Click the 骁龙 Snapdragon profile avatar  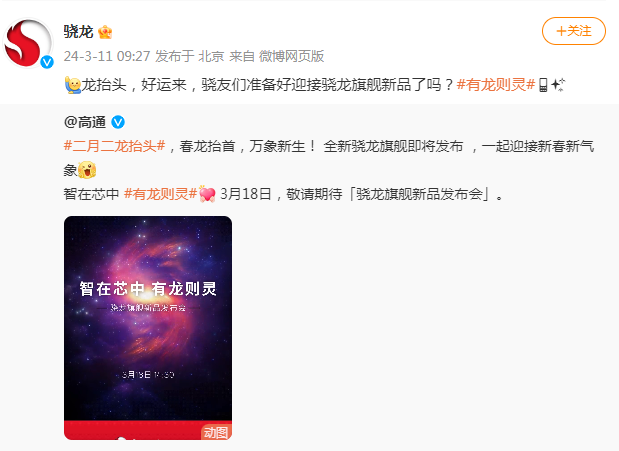[27, 42]
